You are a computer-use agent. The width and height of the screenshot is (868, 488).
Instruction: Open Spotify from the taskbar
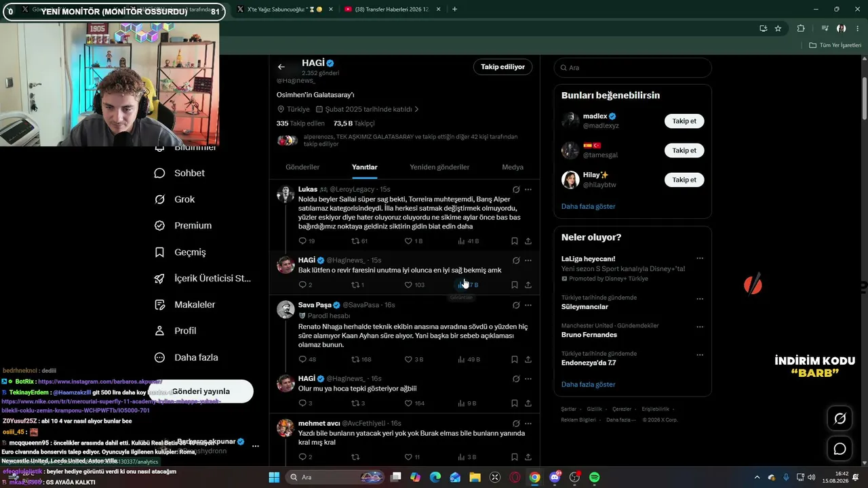coord(594,477)
